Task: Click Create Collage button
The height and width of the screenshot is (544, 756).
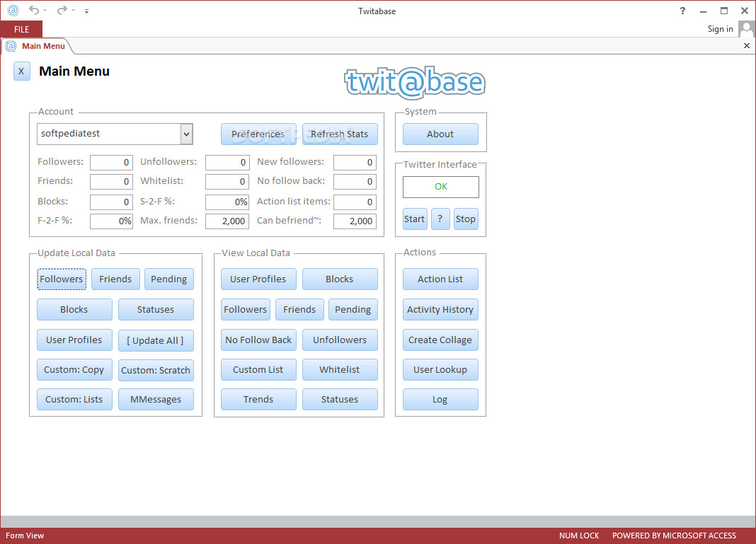Action: (x=440, y=340)
